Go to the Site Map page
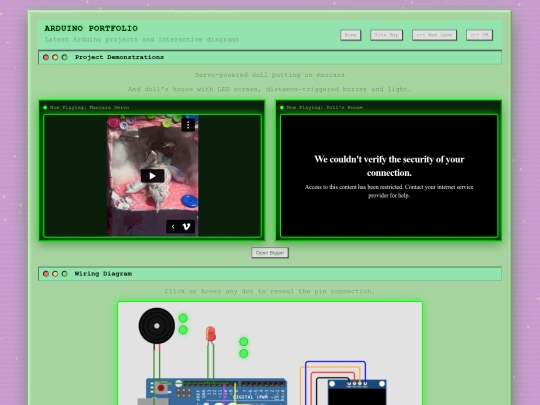This screenshot has height=405, width=540. click(386, 35)
